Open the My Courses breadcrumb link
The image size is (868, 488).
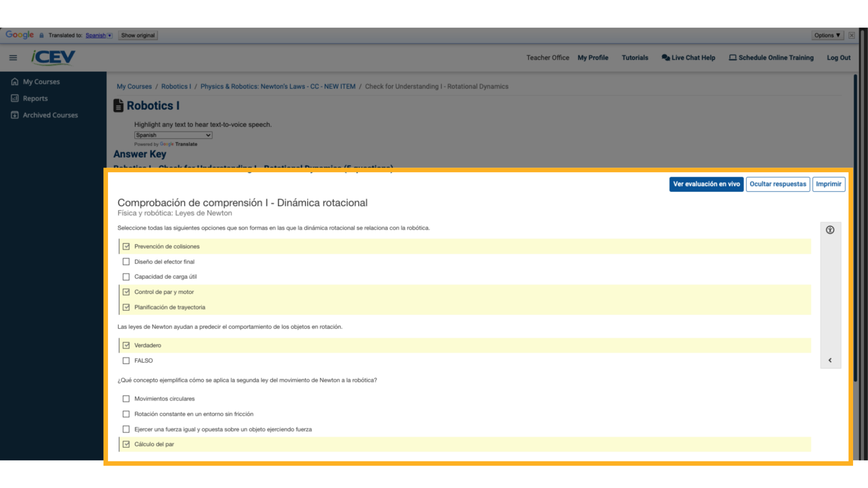click(134, 87)
